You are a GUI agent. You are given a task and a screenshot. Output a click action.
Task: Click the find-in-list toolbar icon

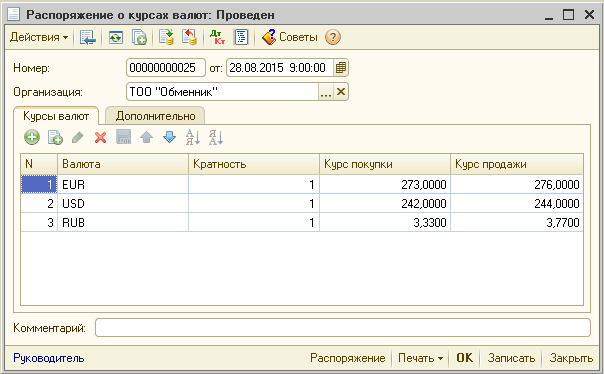[x=87, y=37]
